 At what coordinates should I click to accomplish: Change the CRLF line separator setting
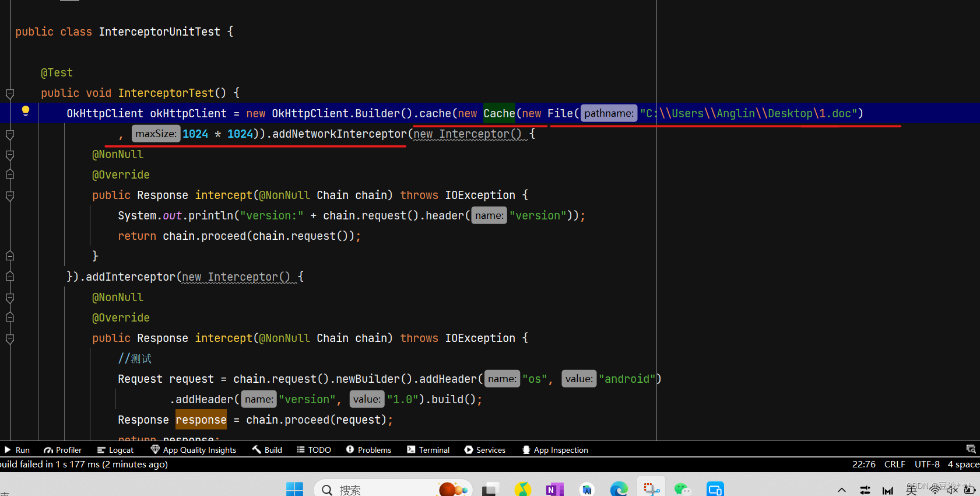[895, 464]
